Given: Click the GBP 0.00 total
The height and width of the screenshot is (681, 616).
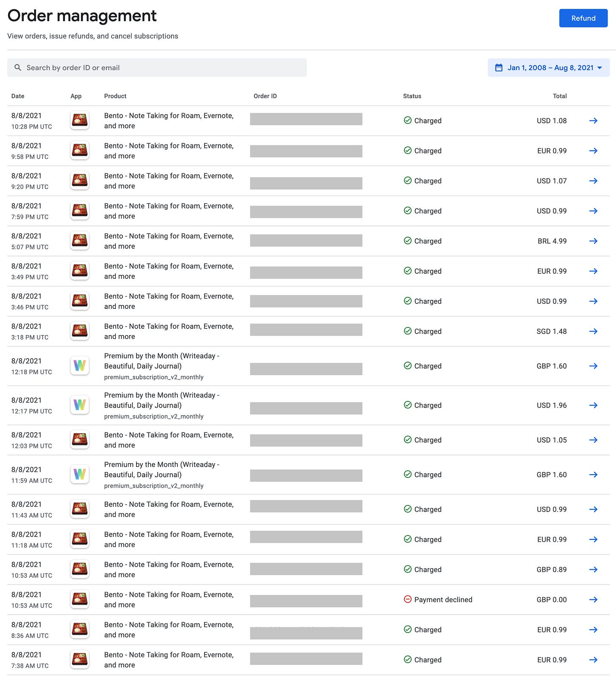Looking at the screenshot, I should click(x=551, y=599).
